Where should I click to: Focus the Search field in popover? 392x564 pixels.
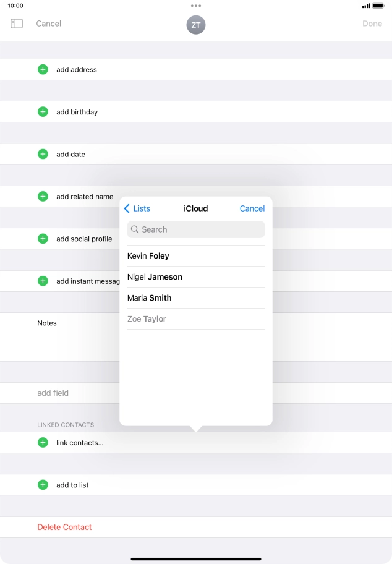tap(195, 229)
